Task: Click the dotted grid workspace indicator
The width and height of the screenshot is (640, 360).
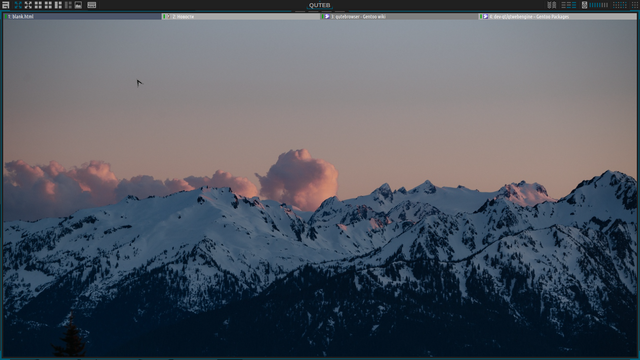Action: point(620,5)
